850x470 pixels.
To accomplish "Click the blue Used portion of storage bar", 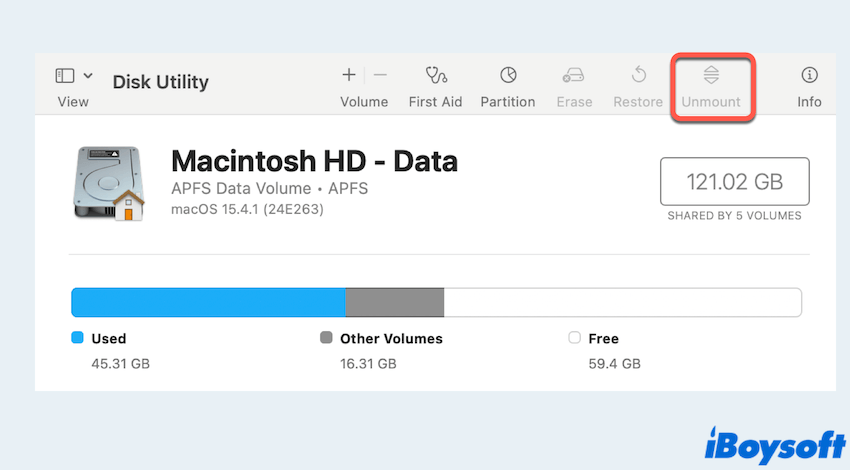I will pos(208,302).
